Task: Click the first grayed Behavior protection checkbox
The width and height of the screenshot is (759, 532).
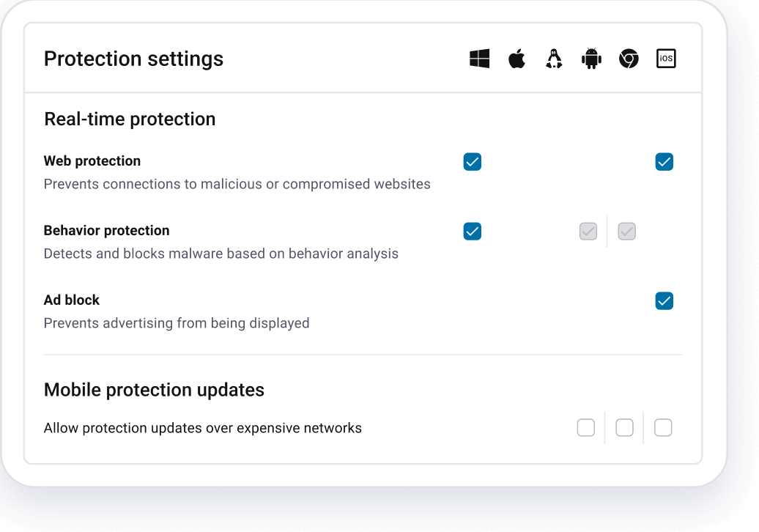Action: coord(588,231)
